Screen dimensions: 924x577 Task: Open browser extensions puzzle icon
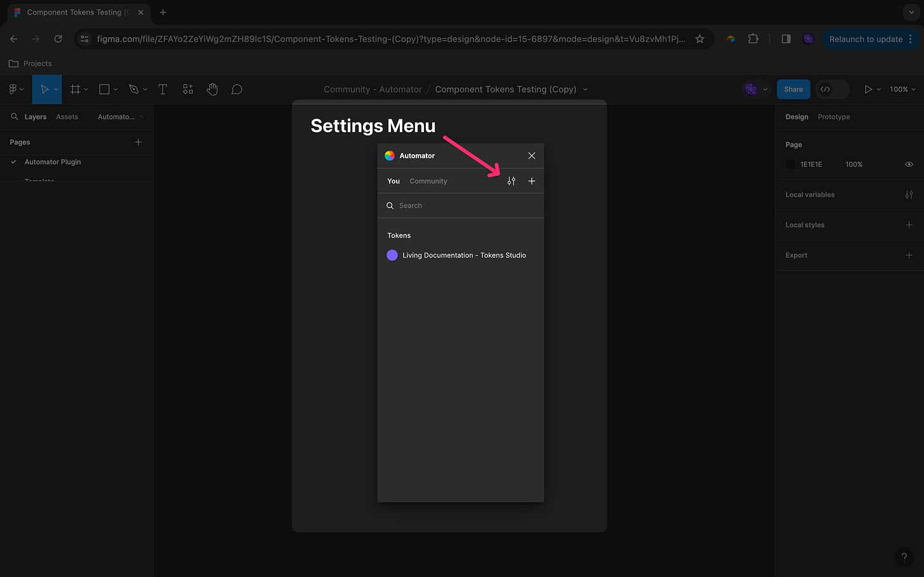point(753,39)
